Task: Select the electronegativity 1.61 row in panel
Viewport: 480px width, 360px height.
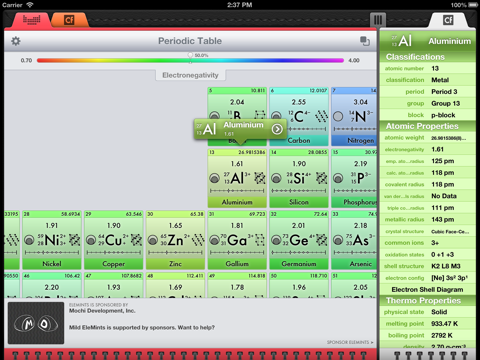Action: [427, 149]
